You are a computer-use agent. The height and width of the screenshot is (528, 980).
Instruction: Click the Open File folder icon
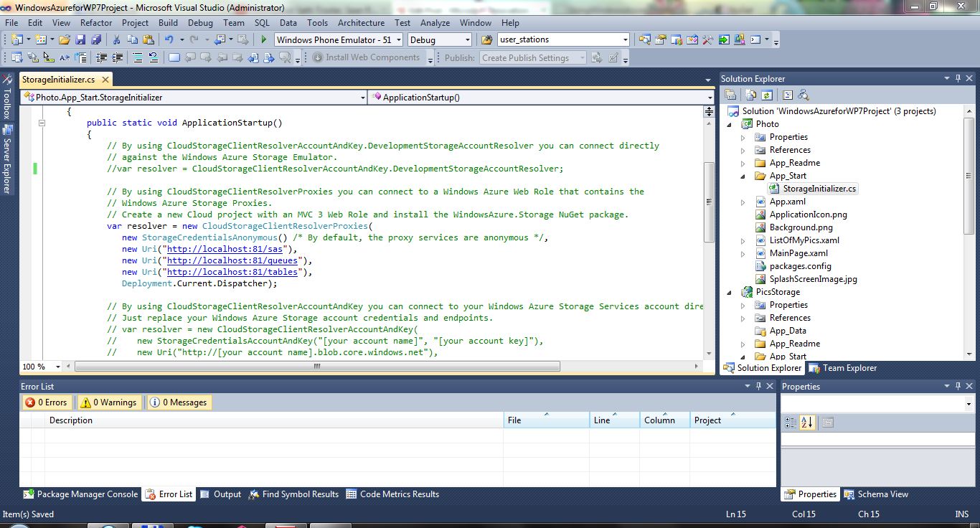[x=64, y=39]
